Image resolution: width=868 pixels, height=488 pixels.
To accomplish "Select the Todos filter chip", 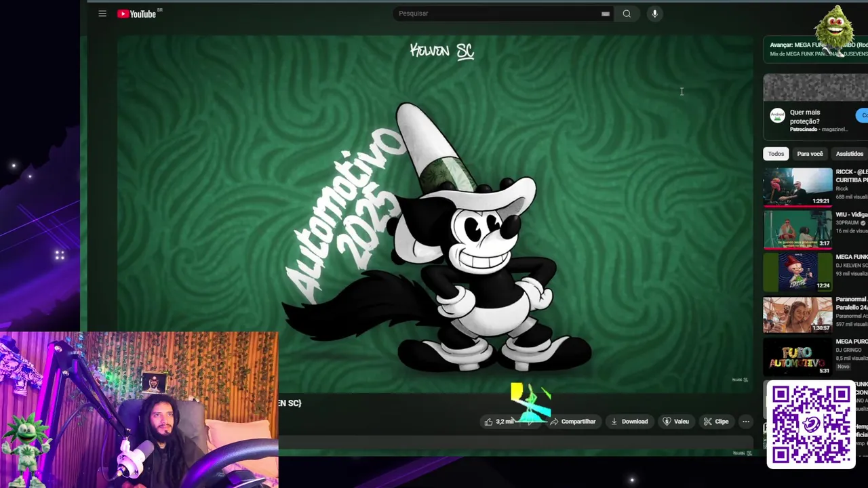I will coord(776,154).
